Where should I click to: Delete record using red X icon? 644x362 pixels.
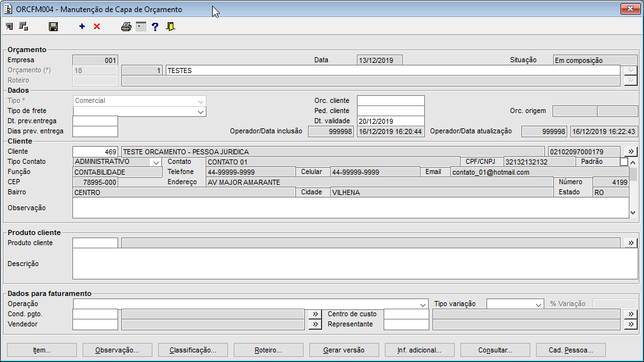pyautogui.click(x=97, y=27)
